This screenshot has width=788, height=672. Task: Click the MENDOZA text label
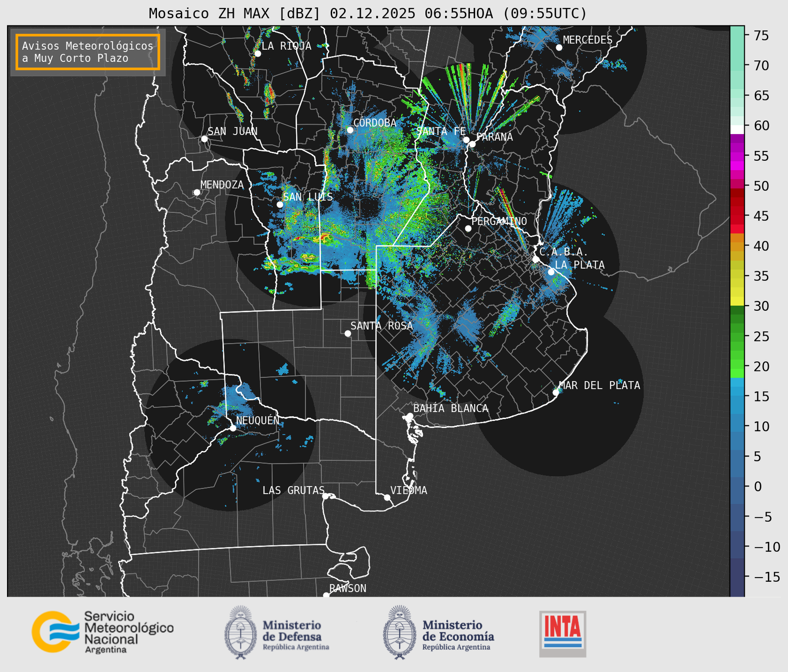[222, 185]
